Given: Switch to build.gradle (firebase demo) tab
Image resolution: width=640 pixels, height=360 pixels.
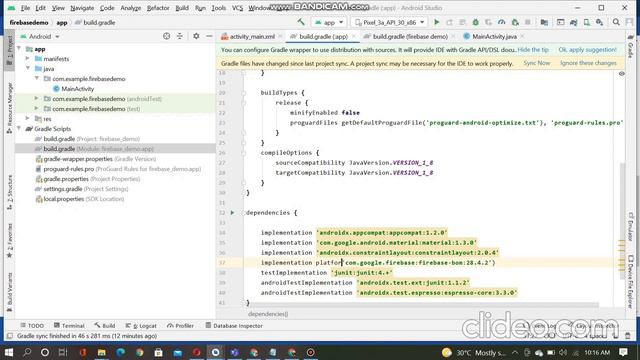Looking at the screenshot, I should (410, 36).
